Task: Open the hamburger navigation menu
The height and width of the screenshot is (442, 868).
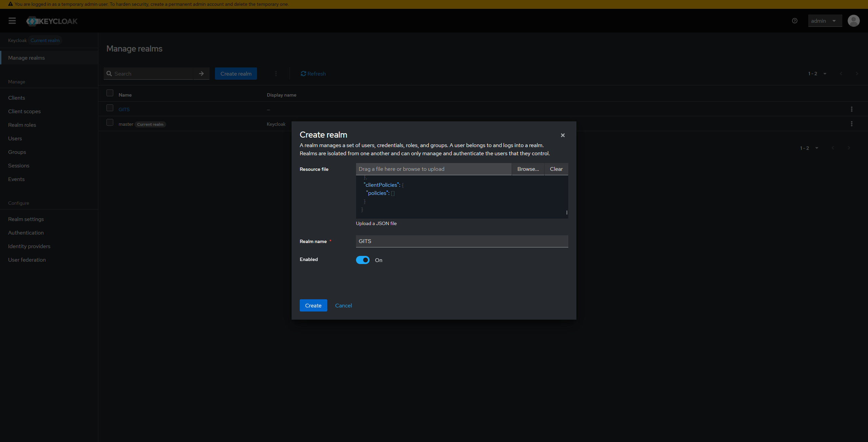Action: click(x=12, y=21)
